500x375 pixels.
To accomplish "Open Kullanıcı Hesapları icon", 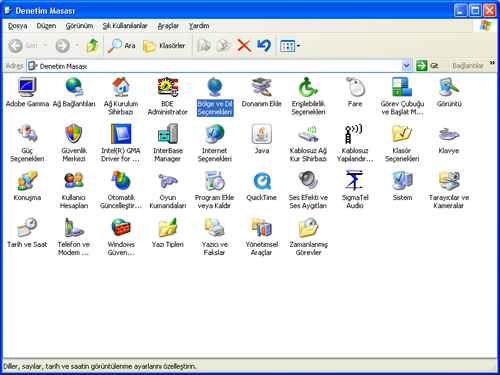I will [x=74, y=190].
